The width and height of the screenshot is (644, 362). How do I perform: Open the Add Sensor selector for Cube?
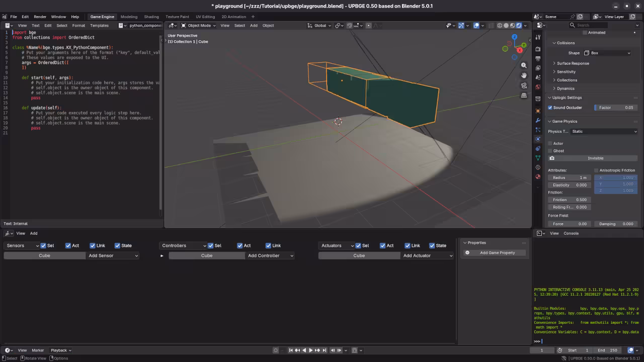point(113,255)
